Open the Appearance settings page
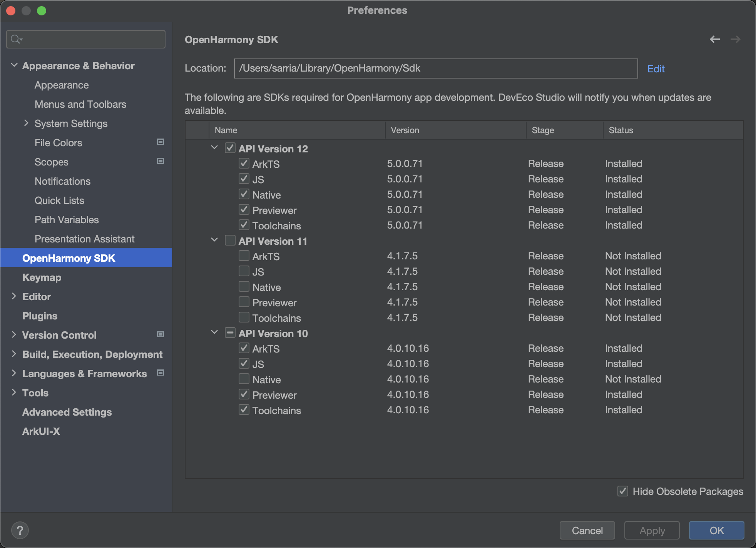Image resolution: width=756 pixels, height=548 pixels. (x=62, y=85)
